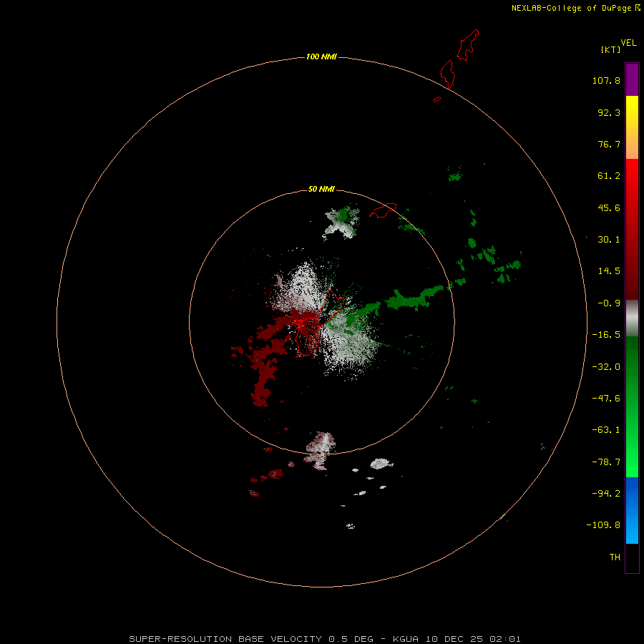644x644 pixels.
Task: Click the VEL legend title
Action: (628, 43)
